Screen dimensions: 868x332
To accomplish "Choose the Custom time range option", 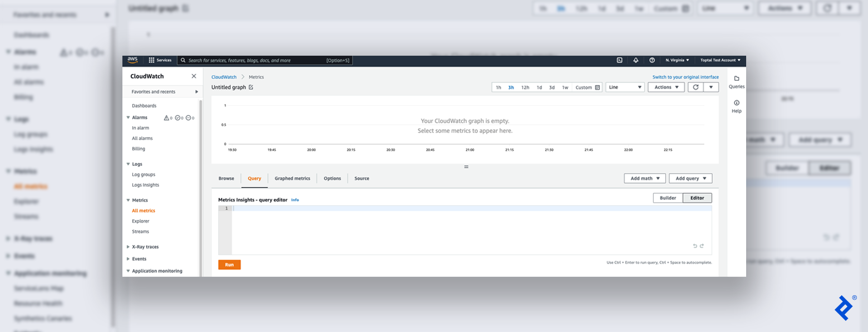I will point(584,87).
